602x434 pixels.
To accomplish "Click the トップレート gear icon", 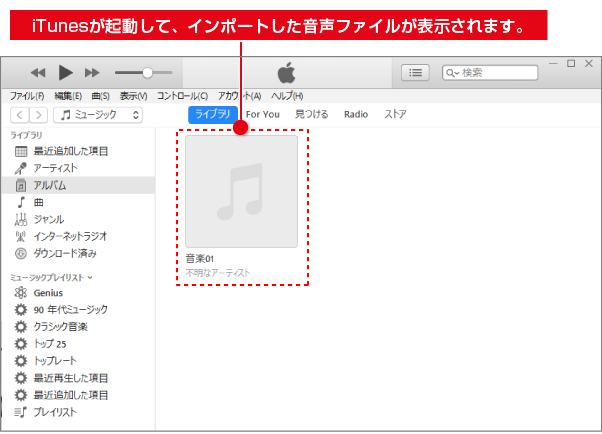I will coord(21,361).
